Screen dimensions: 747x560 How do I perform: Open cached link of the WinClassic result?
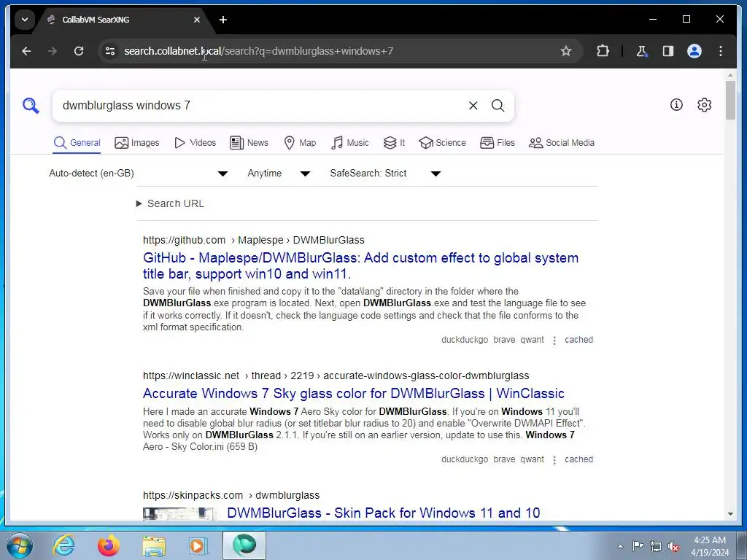point(578,459)
